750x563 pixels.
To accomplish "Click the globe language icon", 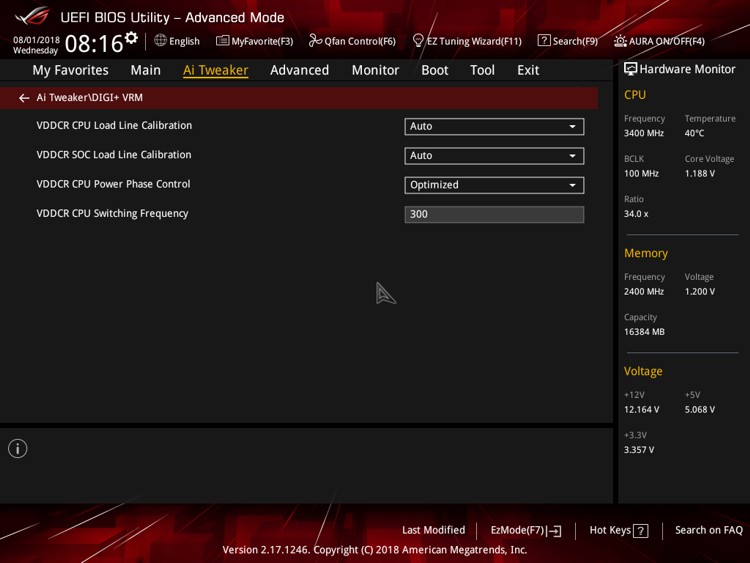I will click(x=160, y=41).
